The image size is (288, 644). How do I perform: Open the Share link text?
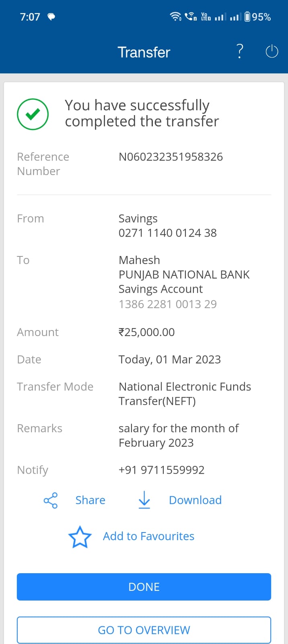(90, 500)
